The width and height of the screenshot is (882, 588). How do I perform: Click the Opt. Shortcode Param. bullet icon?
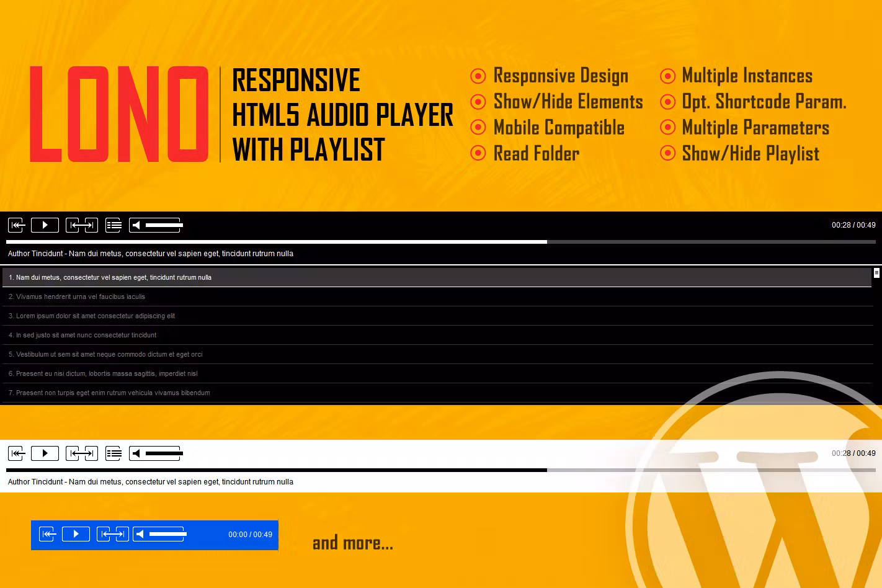click(x=667, y=102)
